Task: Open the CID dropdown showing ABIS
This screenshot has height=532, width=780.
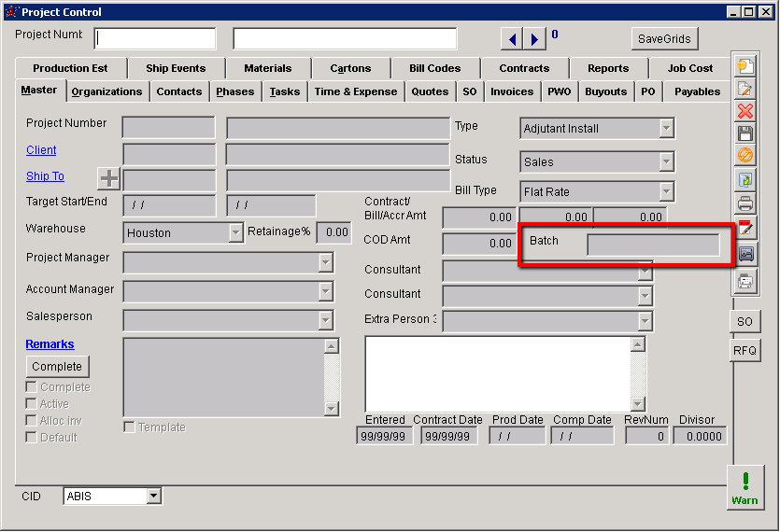Action: (154, 497)
